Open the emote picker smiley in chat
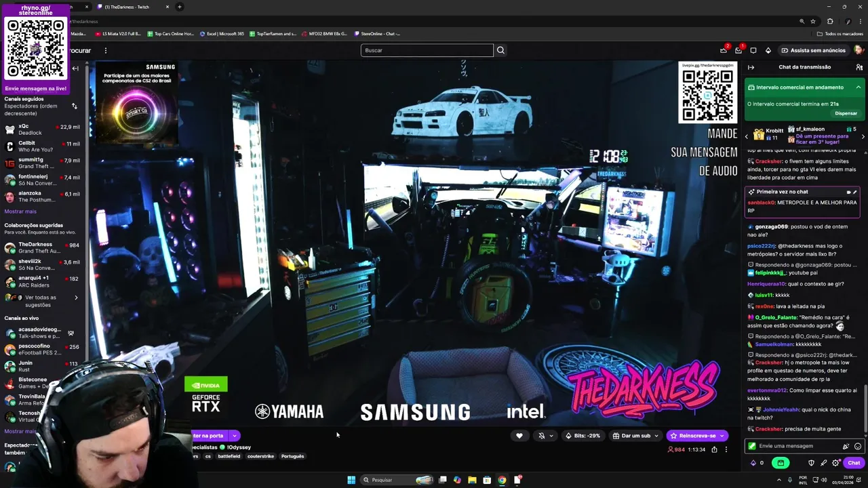The image size is (868, 488). click(858, 446)
